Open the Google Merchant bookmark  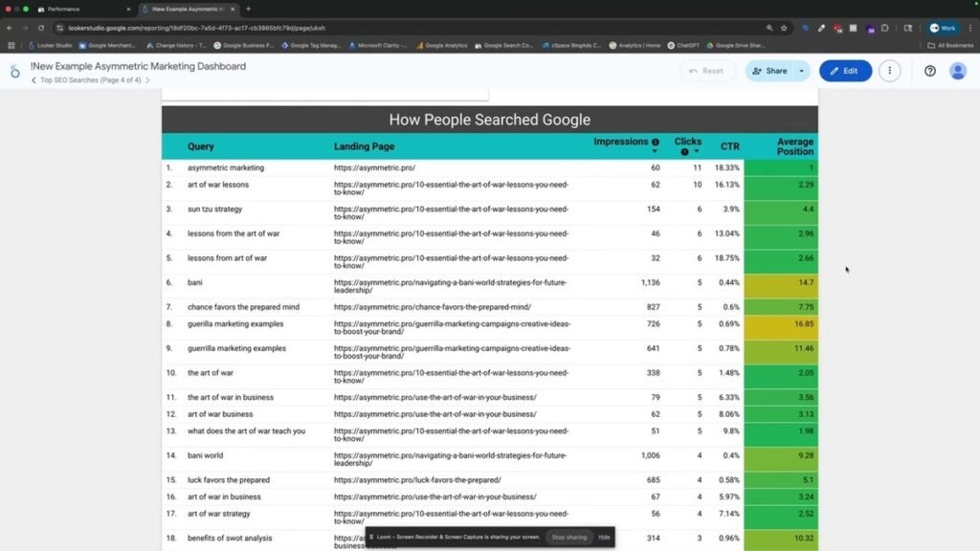107,45
